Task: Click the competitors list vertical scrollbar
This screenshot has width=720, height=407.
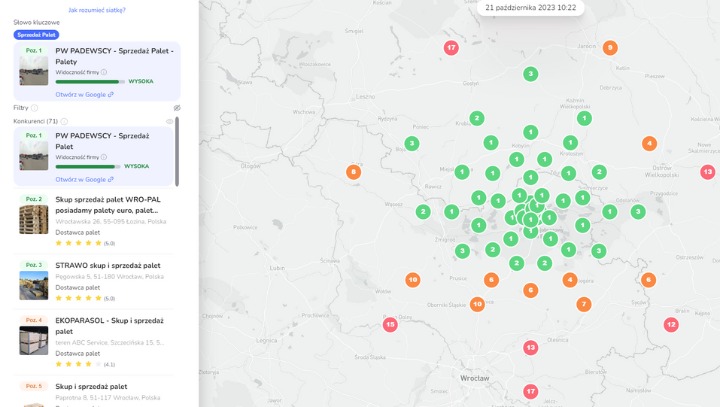Action: 177,150
